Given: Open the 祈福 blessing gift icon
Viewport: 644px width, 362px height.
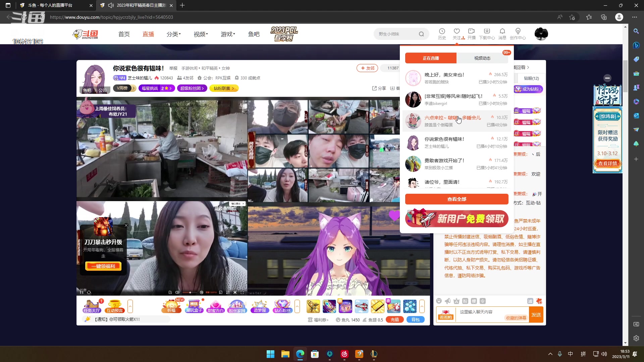Looking at the screenshot, I should coord(171,306).
